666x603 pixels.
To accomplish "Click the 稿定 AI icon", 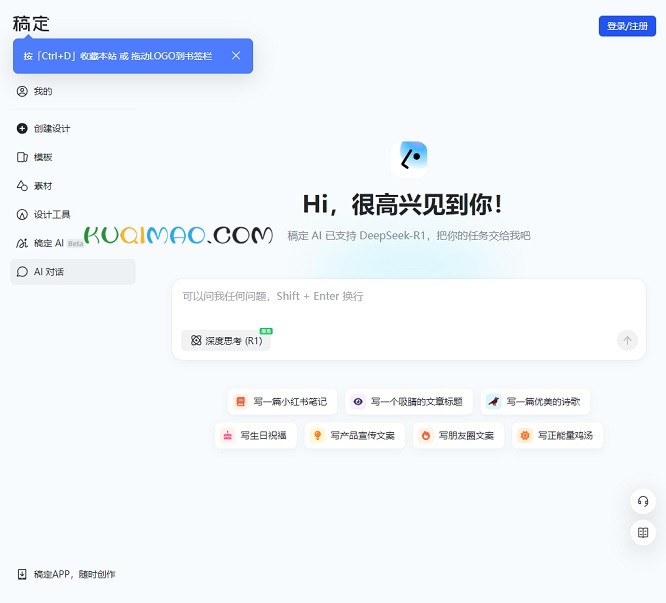I will click(22, 243).
